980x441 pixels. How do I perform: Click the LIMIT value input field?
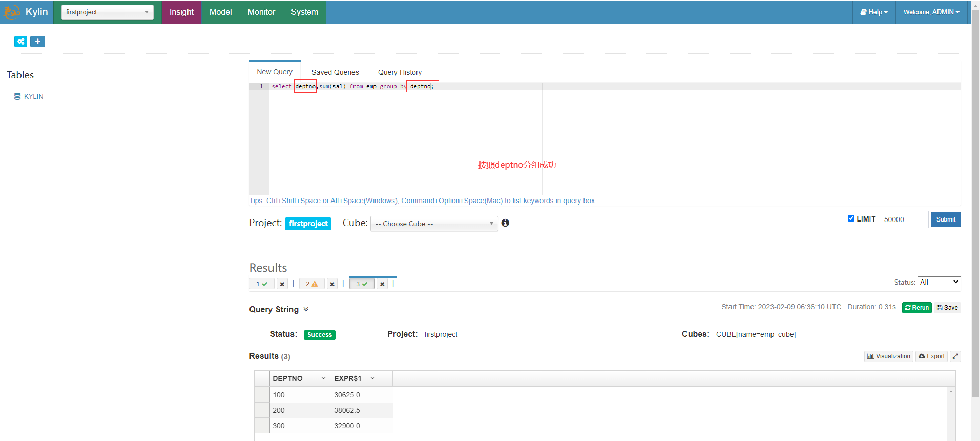tap(903, 219)
